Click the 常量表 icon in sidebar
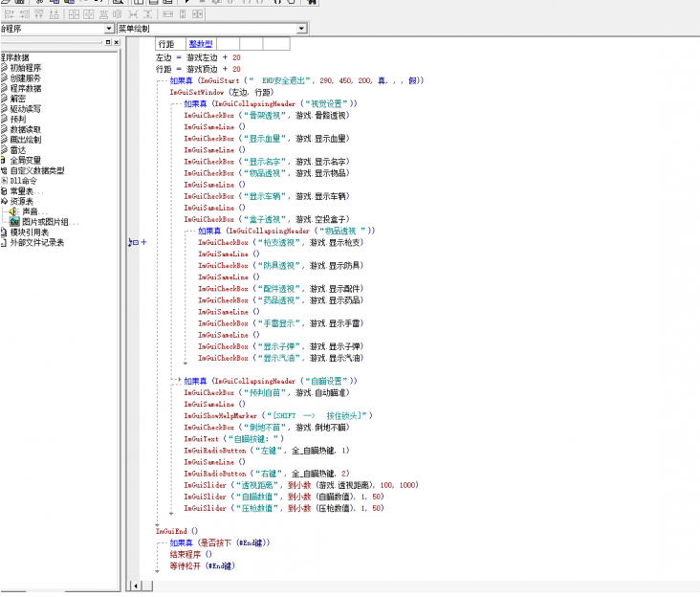700x597 pixels. coord(4,190)
